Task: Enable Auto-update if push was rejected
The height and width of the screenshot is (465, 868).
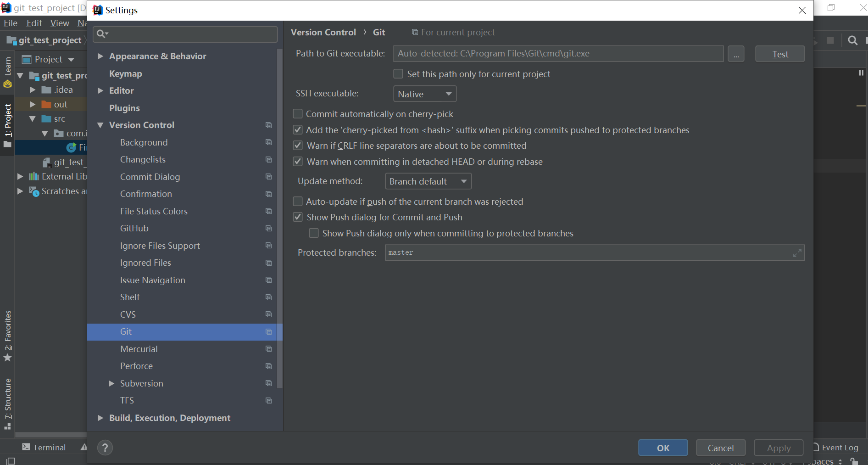Action: click(298, 202)
